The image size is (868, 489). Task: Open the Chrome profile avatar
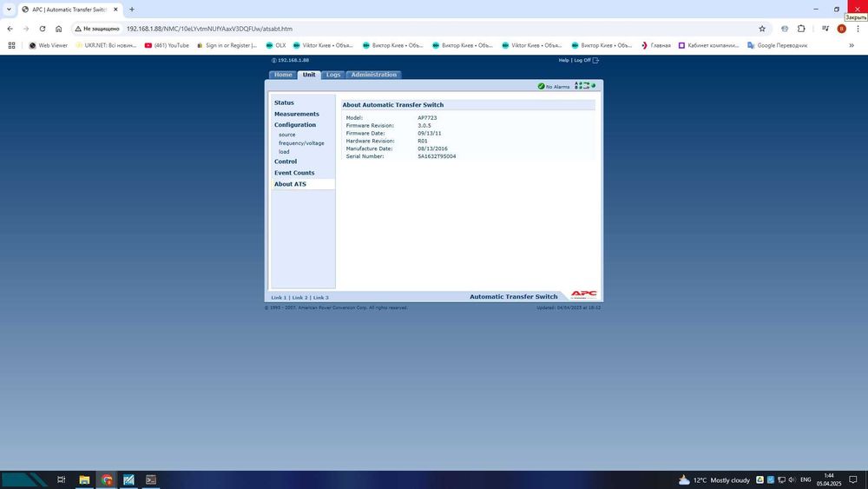[x=841, y=29]
